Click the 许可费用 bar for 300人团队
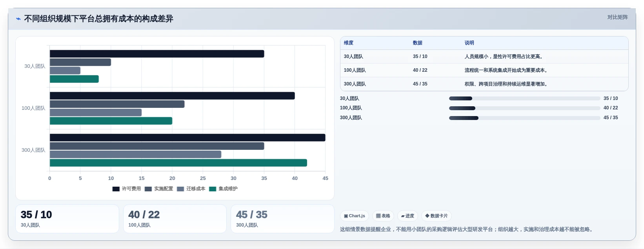 187,138
